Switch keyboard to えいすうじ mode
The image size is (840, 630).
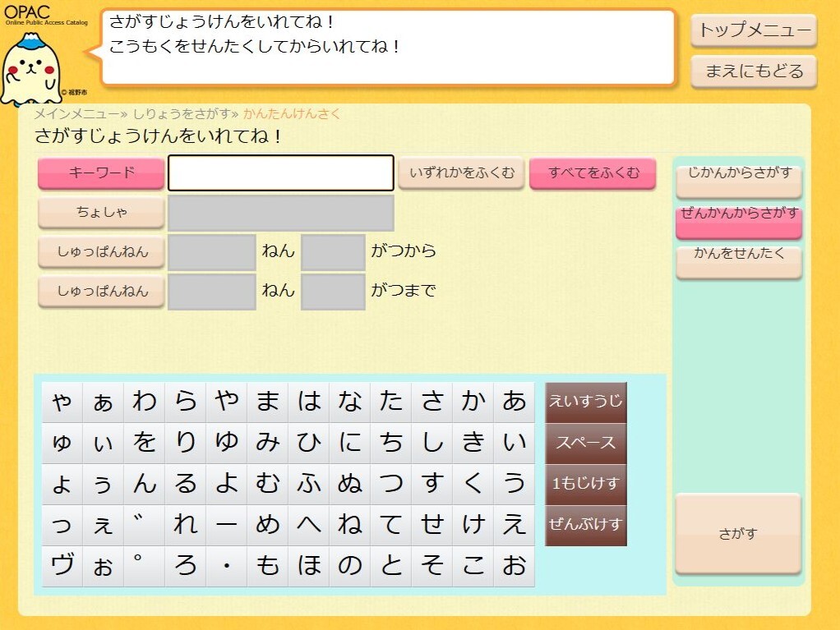(x=585, y=402)
